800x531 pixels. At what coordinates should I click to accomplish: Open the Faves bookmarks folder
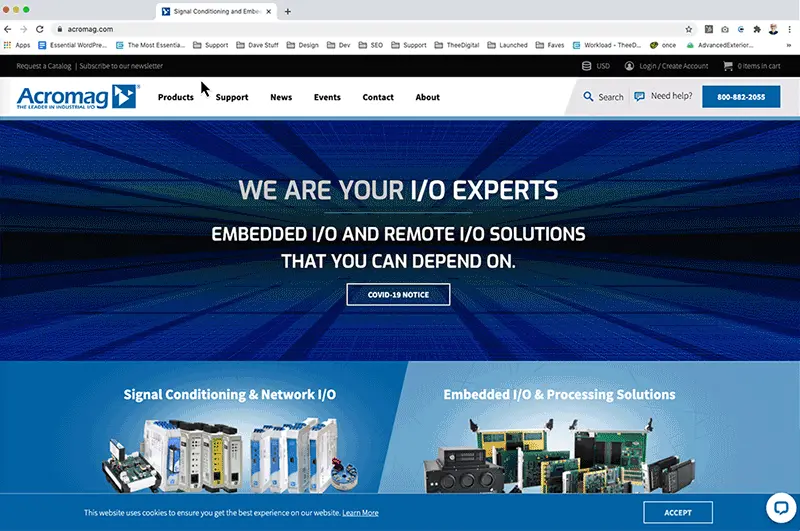click(x=549, y=45)
